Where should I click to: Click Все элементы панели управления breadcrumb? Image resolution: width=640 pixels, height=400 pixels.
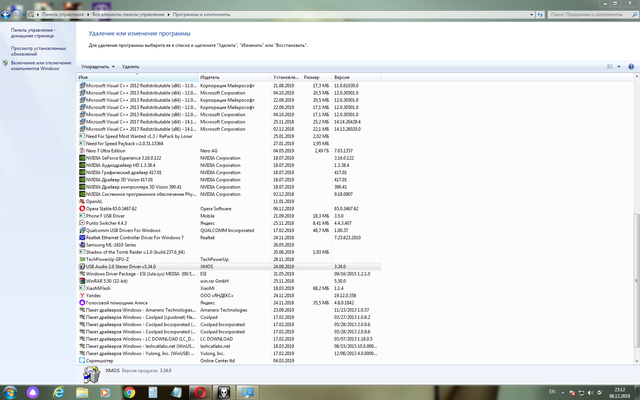(128, 14)
